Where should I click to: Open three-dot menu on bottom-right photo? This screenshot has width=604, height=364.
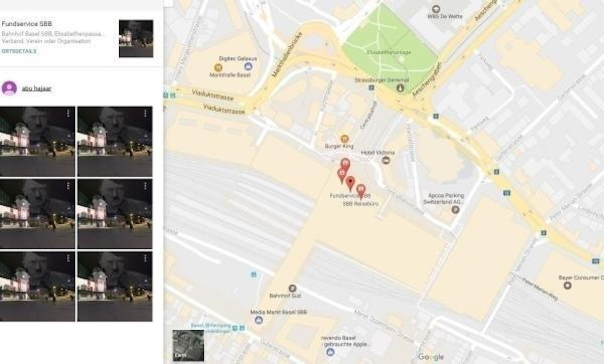[x=145, y=258]
